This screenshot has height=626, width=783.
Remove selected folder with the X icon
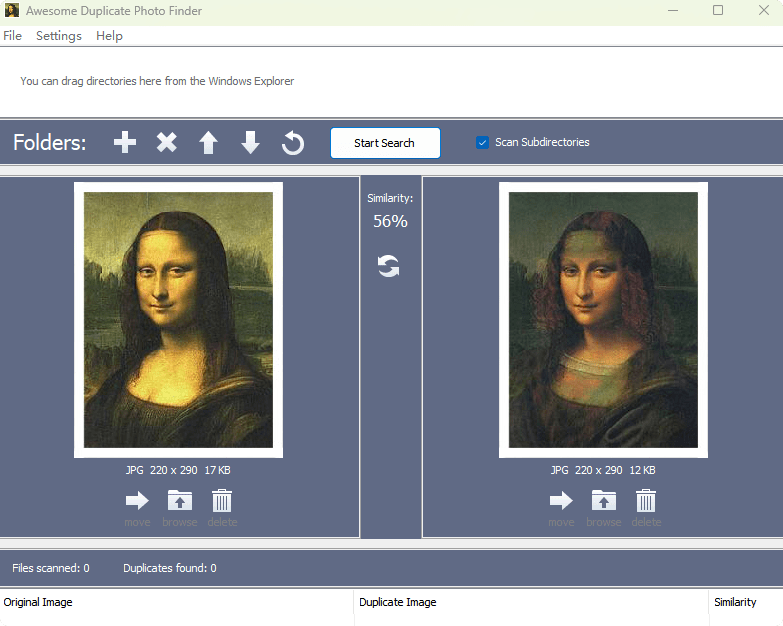tap(166, 143)
